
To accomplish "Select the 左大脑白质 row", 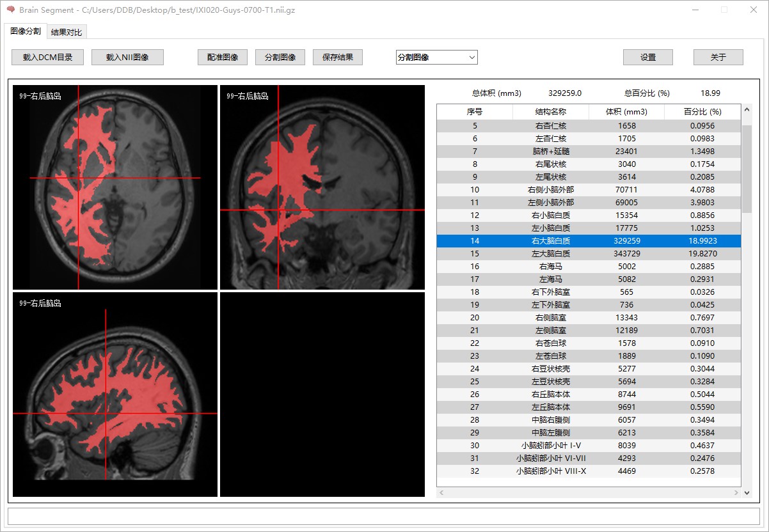I will [589, 254].
